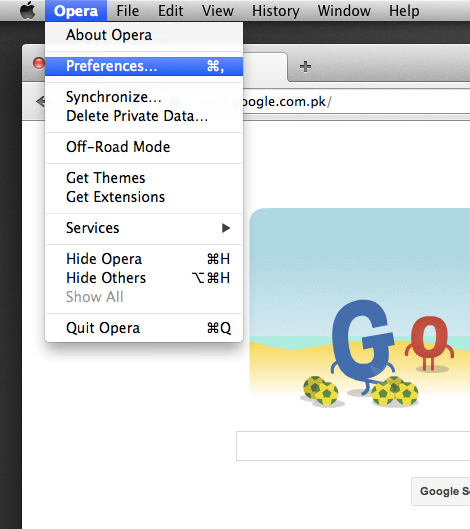Click the red close window button

coord(39,63)
